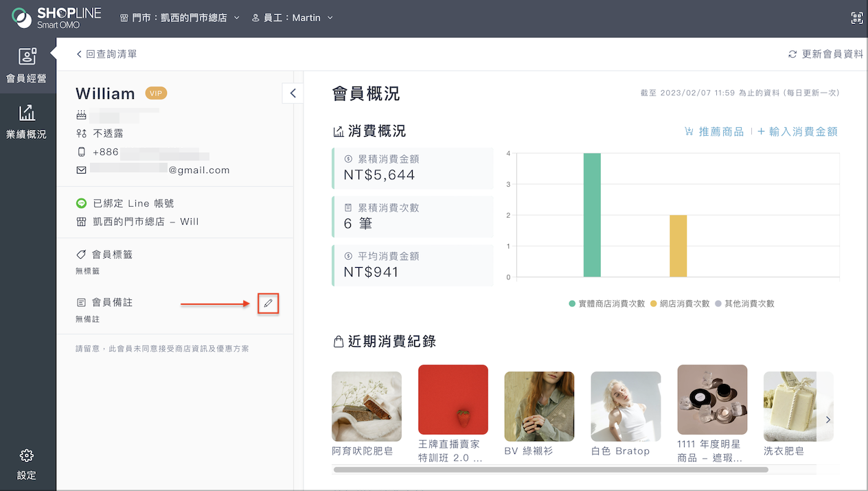
Task: Click the next arrow in recent purchases
Action: pyautogui.click(x=828, y=420)
